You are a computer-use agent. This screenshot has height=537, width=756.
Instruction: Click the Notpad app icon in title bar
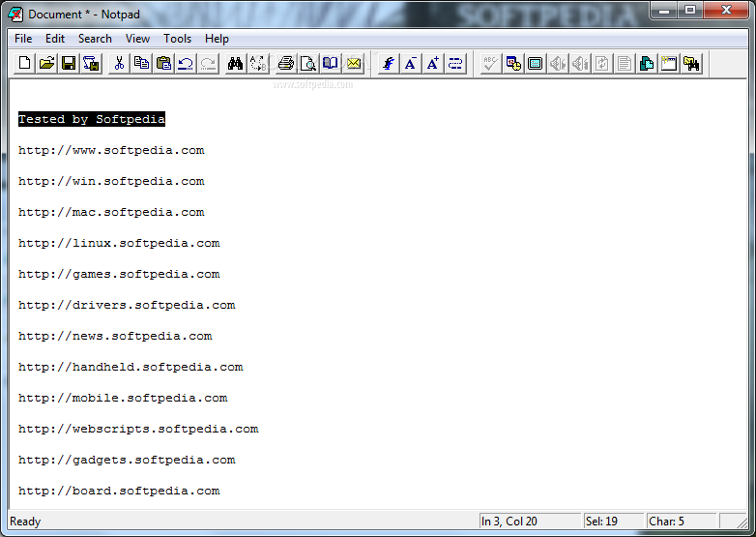(15, 14)
